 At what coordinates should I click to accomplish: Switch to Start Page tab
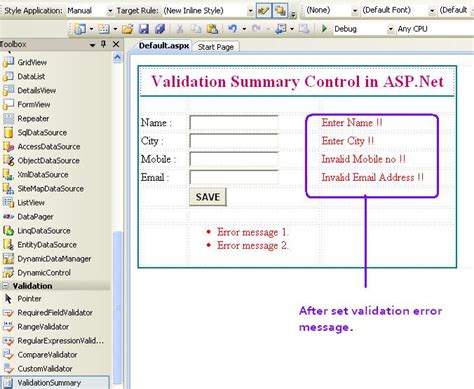[216, 47]
